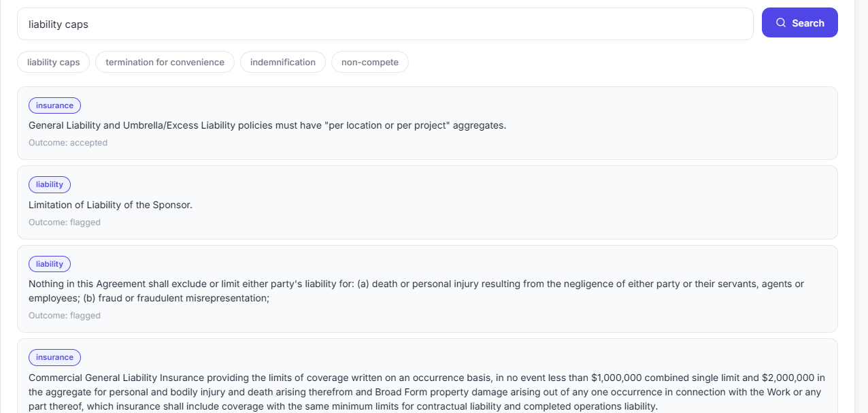
Task: Choose the "termination for convenience" chip
Action: (x=165, y=62)
